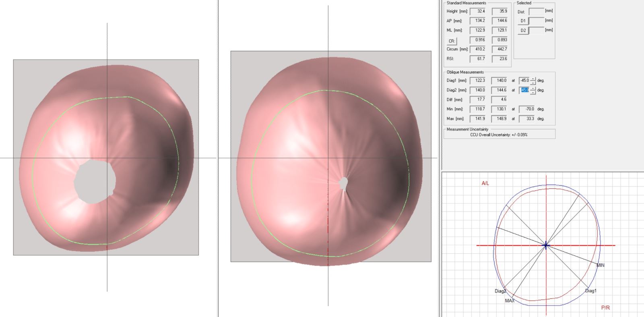Click the CR: button

coord(452,41)
